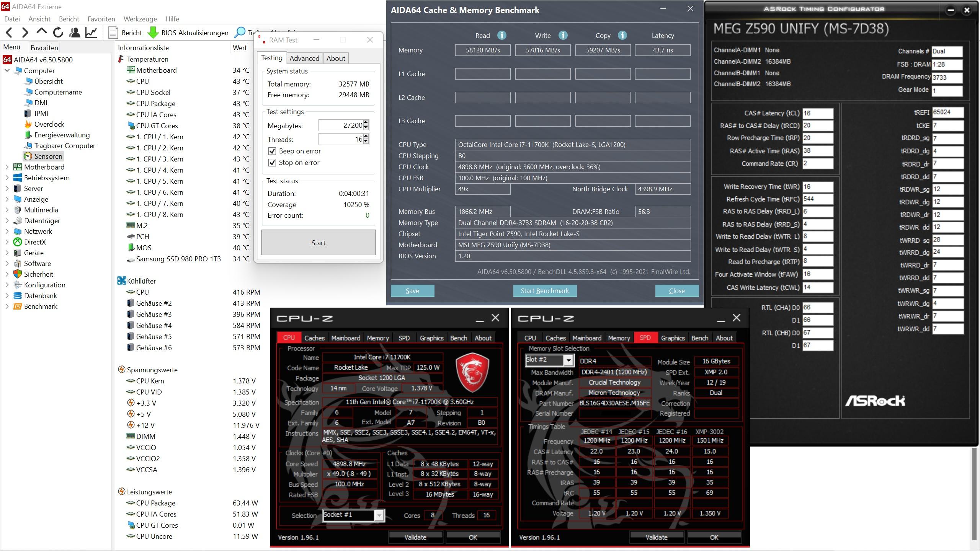Screen dimensions: 980x551
Task: Switch to Advanced tab in RAM Test
Action: 304,58
